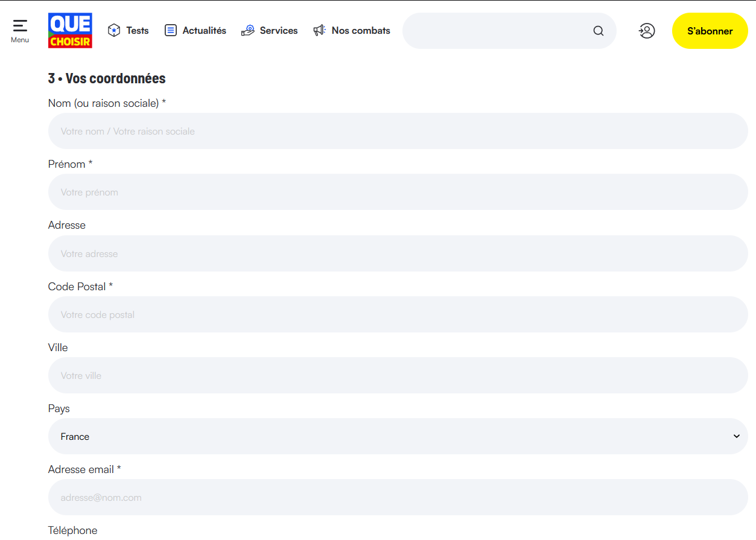Click the Code Postal input field
Screen dimensions: 756x540
[x=398, y=314]
